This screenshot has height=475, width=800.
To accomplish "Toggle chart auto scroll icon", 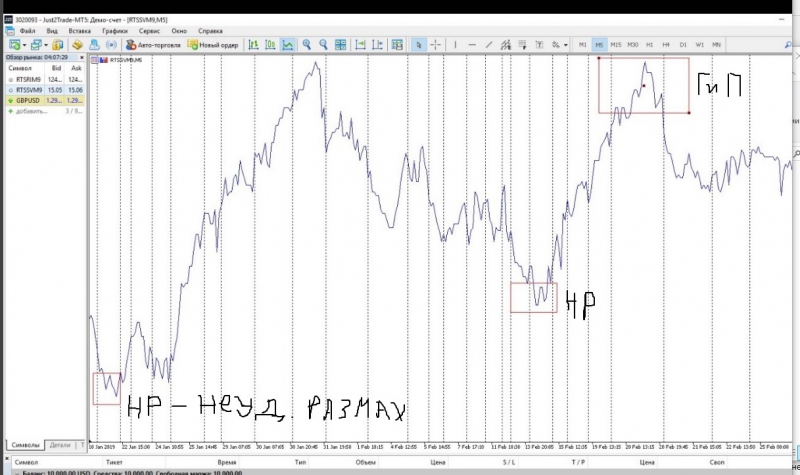I will 360,45.
